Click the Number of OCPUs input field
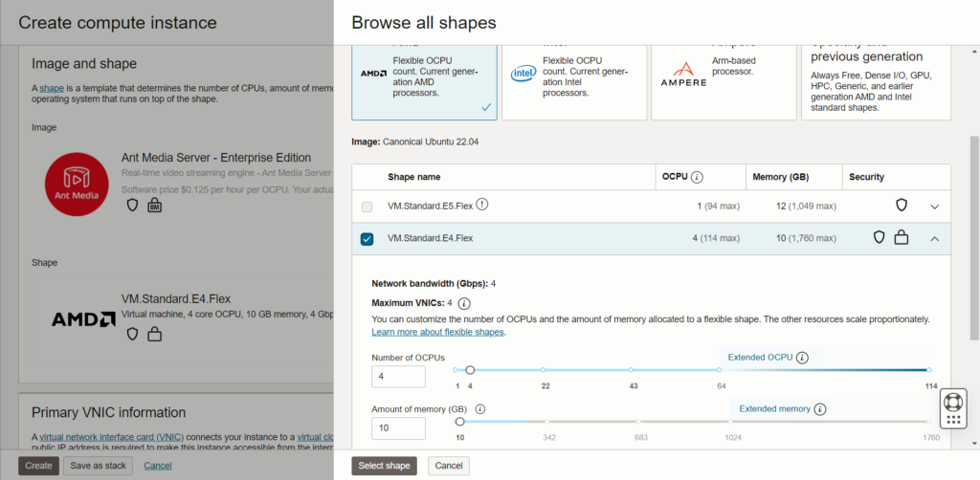Screen dimensions: 980x480 click(x=398, y=377)
